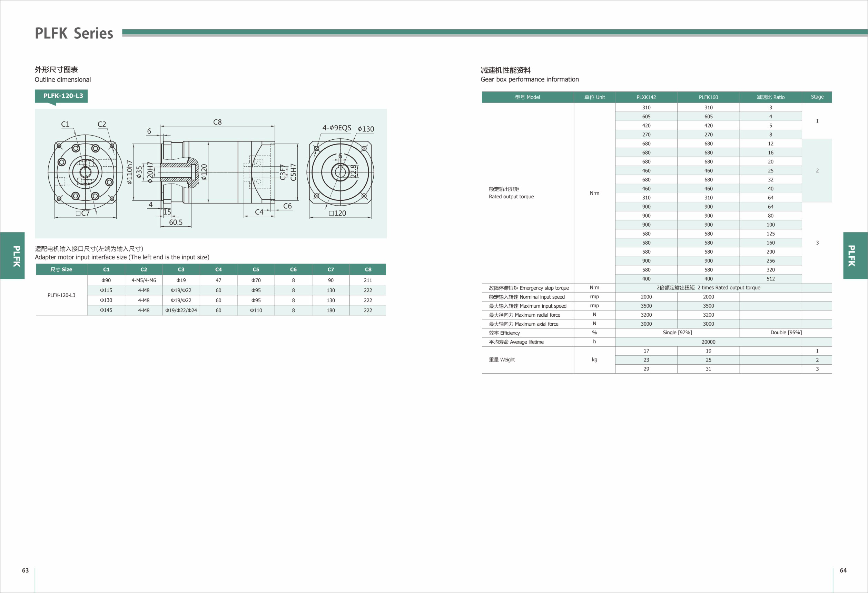This screenshot has height=593, width=868.
Task: Click the PLXK142 column header
Action: (646, 97)
